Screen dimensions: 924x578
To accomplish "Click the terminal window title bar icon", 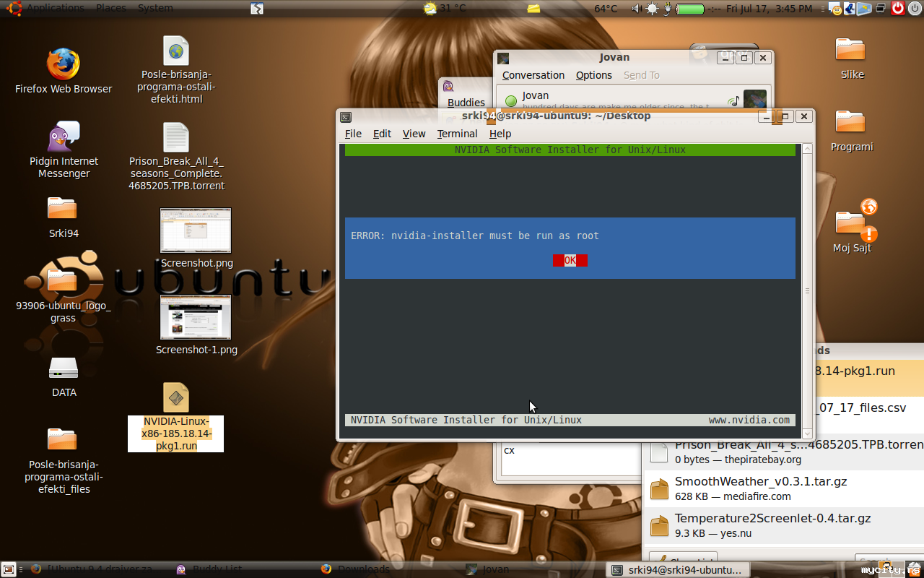I will 346,116.
